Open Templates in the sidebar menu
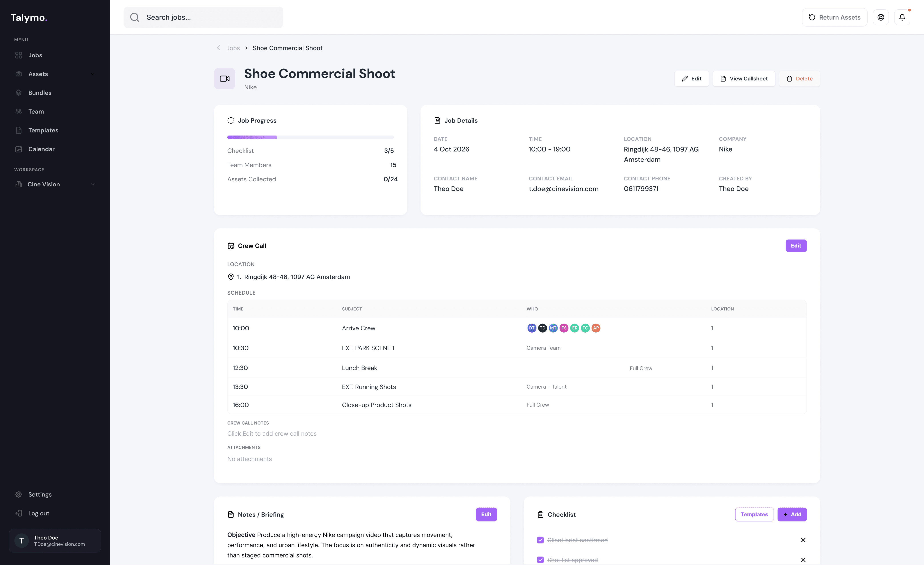 tap(43, 130)
